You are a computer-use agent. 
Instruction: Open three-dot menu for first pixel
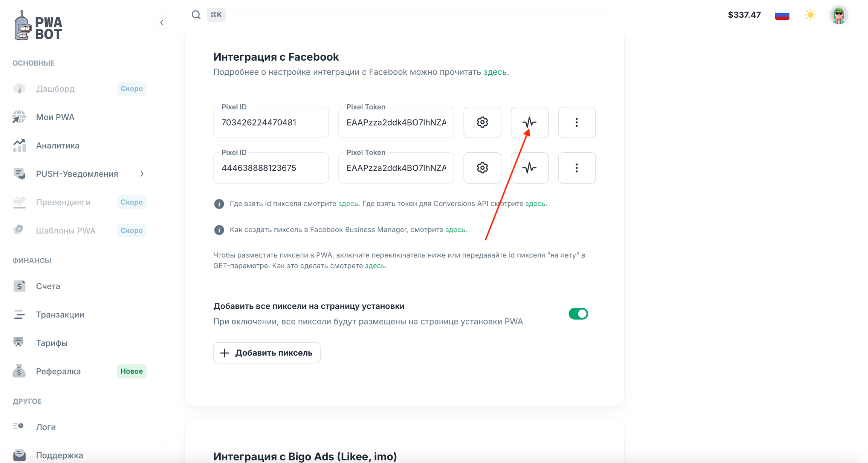[576, 122]
